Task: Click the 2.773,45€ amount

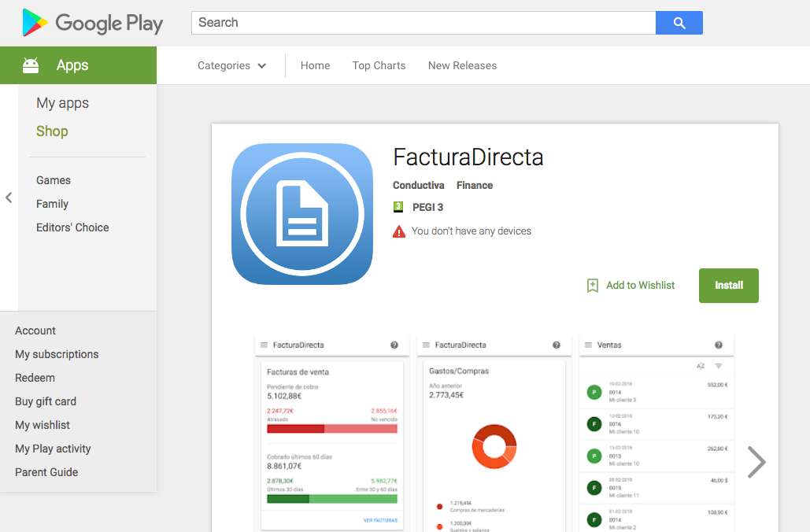Action: click(x=446, y=395)
